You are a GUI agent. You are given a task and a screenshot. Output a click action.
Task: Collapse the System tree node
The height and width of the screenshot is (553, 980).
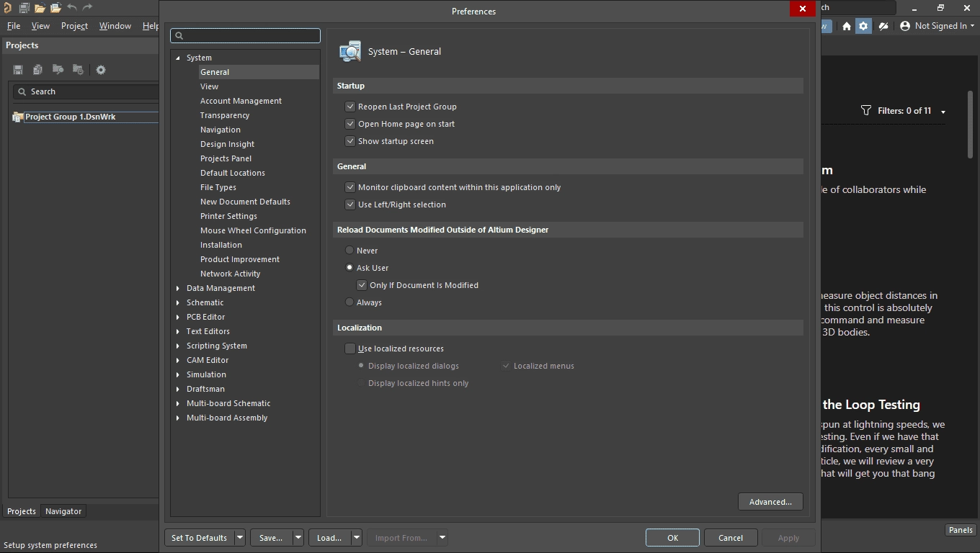click(178, 58)
